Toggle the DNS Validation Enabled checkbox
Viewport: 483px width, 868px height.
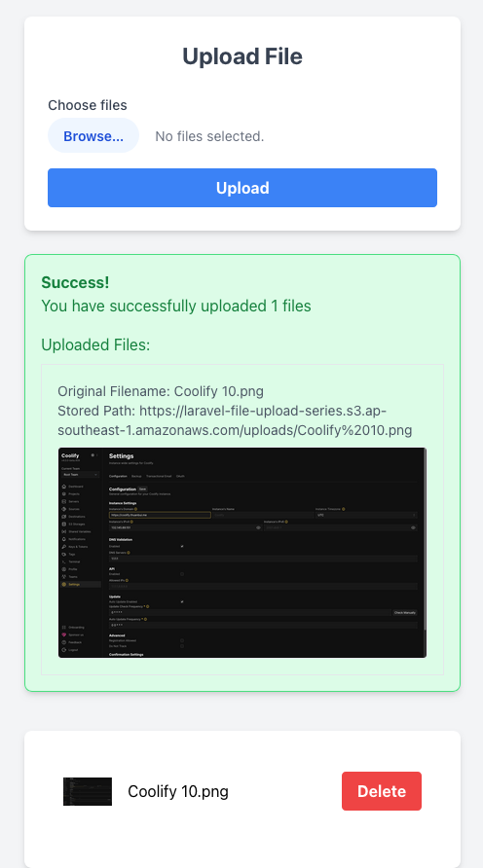click(x=182, y=546)
